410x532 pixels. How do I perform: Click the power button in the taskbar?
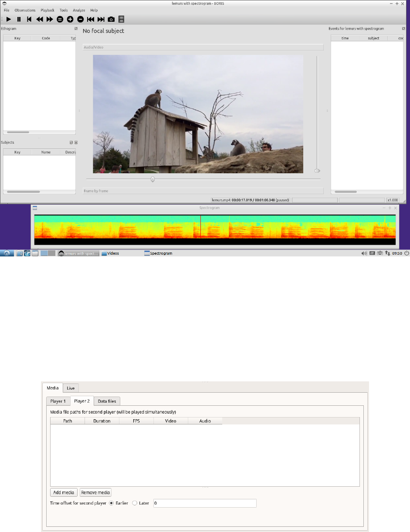pyautogui.click(x=407, y=253)
